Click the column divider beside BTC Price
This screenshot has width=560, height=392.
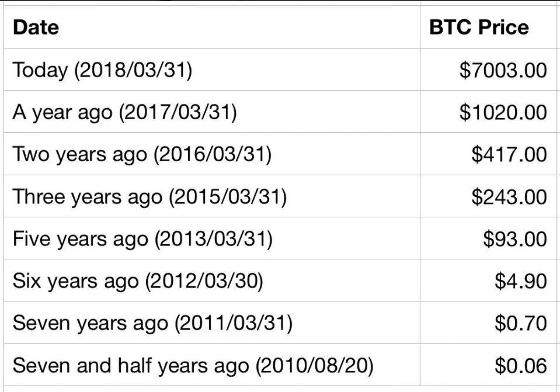[x=420, y=27]
